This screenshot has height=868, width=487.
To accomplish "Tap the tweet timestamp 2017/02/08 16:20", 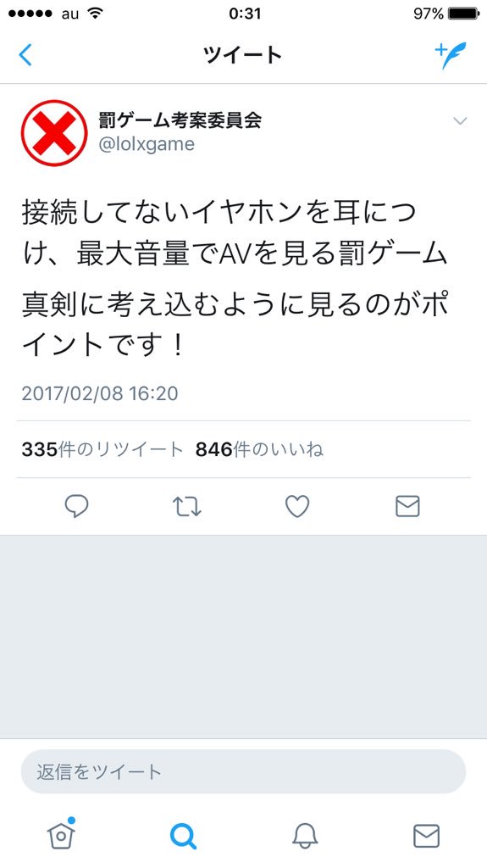I will (100, 393).
